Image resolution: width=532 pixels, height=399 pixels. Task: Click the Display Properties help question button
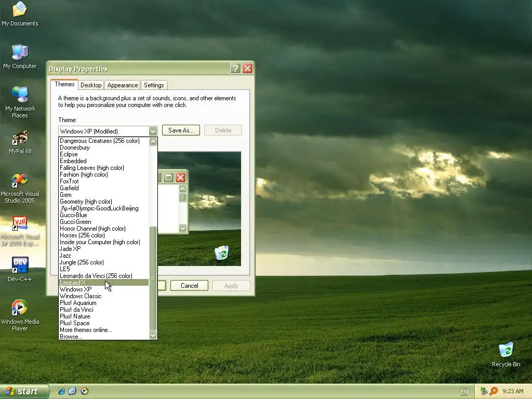pos(235,68)
